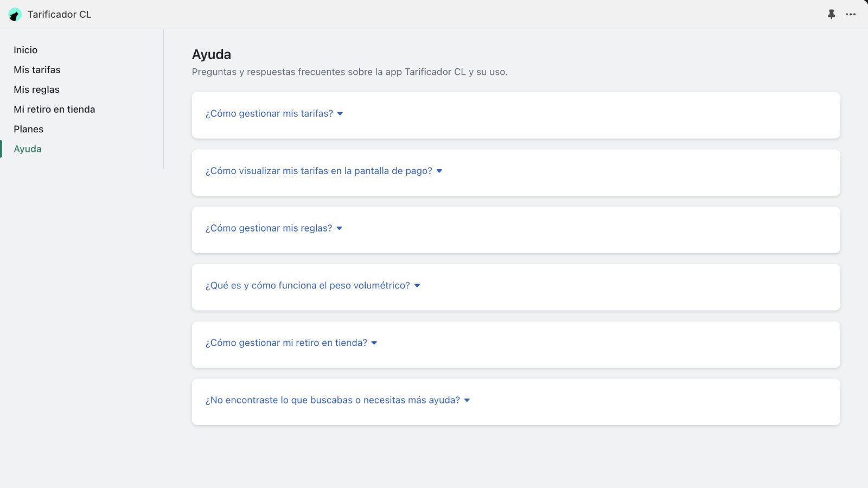Click arrow beside "pantalla de pago?" question
Viewport: 868px width, 488px height.
coord(439,171)
